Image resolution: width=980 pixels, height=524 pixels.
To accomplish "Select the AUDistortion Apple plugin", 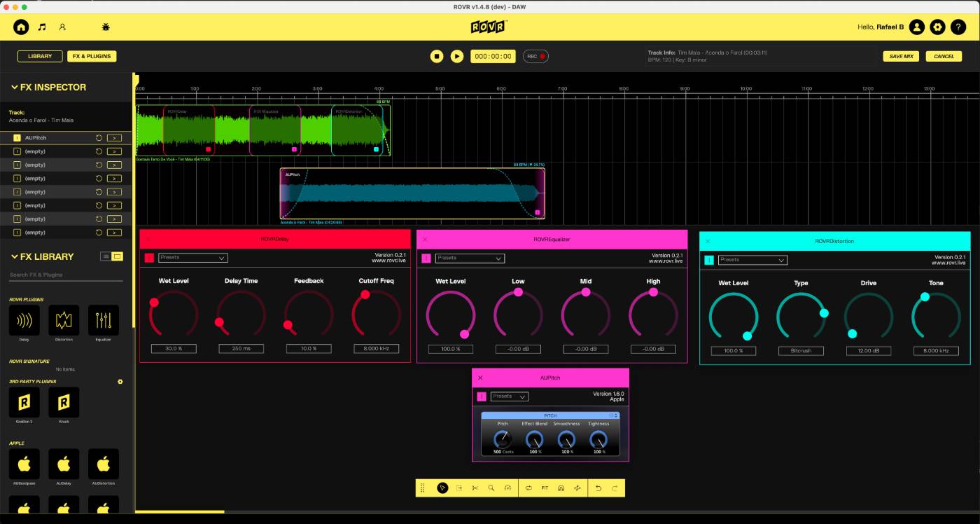I will tap(104, 464).
